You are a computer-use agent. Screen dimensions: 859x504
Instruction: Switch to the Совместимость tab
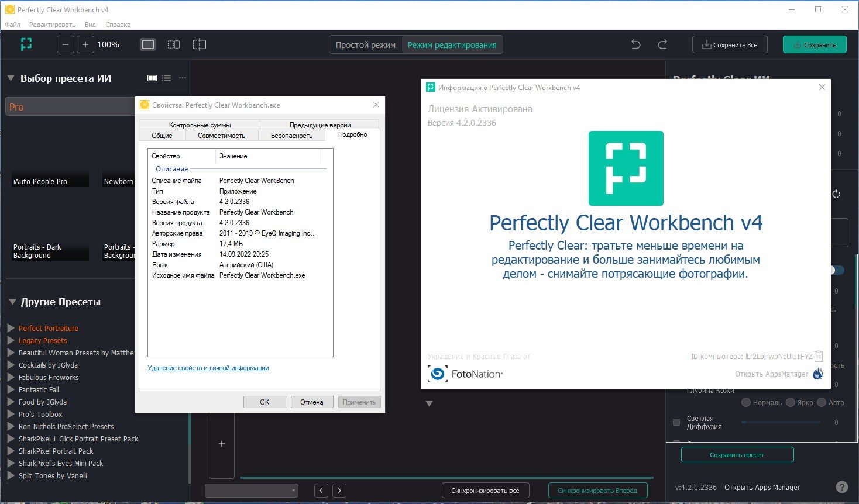(222, 136)
